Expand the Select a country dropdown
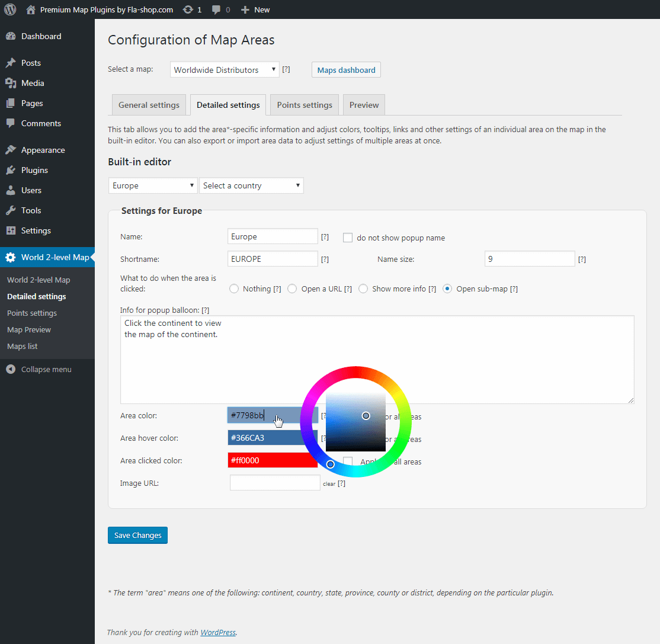Image resolution: width=660 pixels, height=644 pixels. [x=251, y=185]
